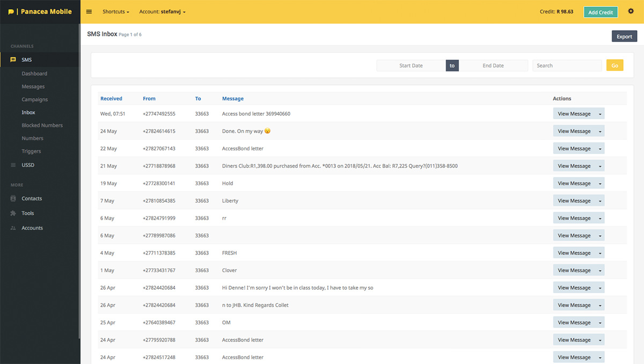Screen dimensions: 644x364
Task: Click the Accounts people icon in sidebar
Action: coord(13,228)
